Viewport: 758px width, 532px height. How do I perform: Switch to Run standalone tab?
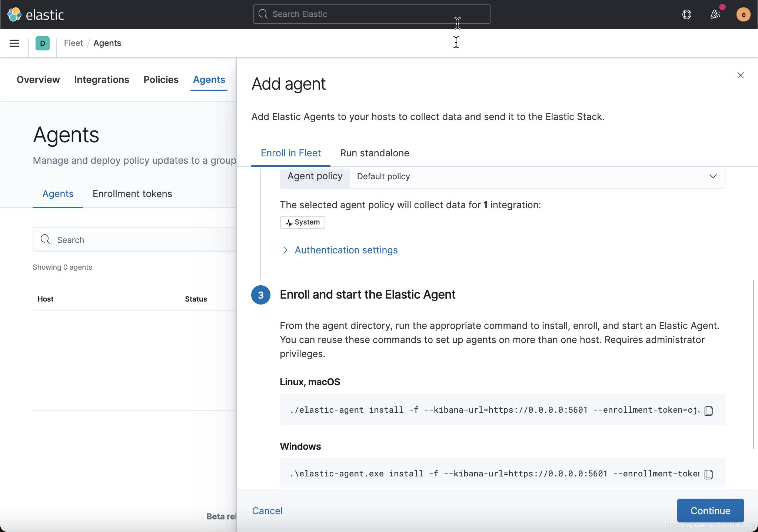pyautogui.click(x=374, y=153)
